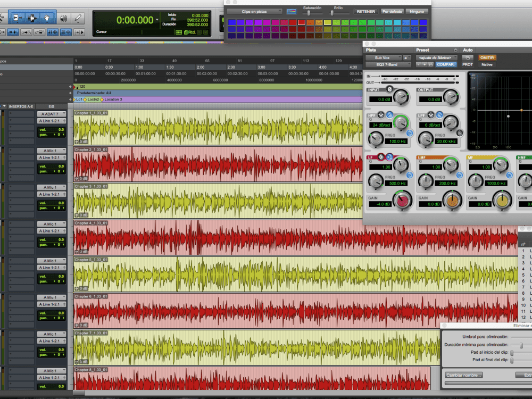Click the Por defecto button
The height and width of the screenshot is (399, 532).
tap(392, 12)
